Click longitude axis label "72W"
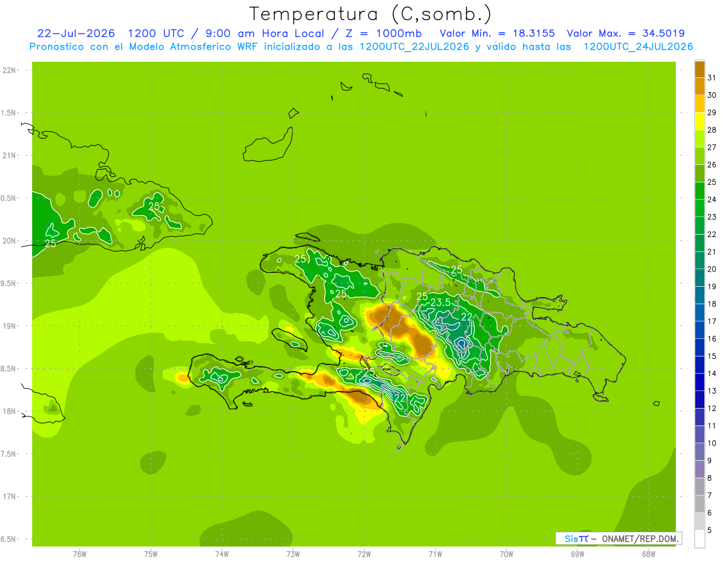Viewport: 728px width, 562px height. [364, 554]
